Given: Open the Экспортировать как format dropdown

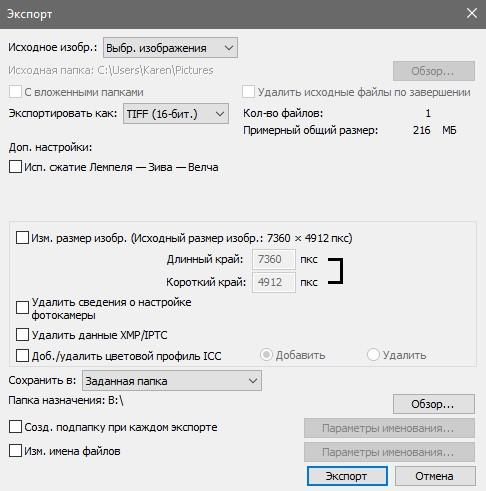Looking at the screenshot, I should click(176, 114).
